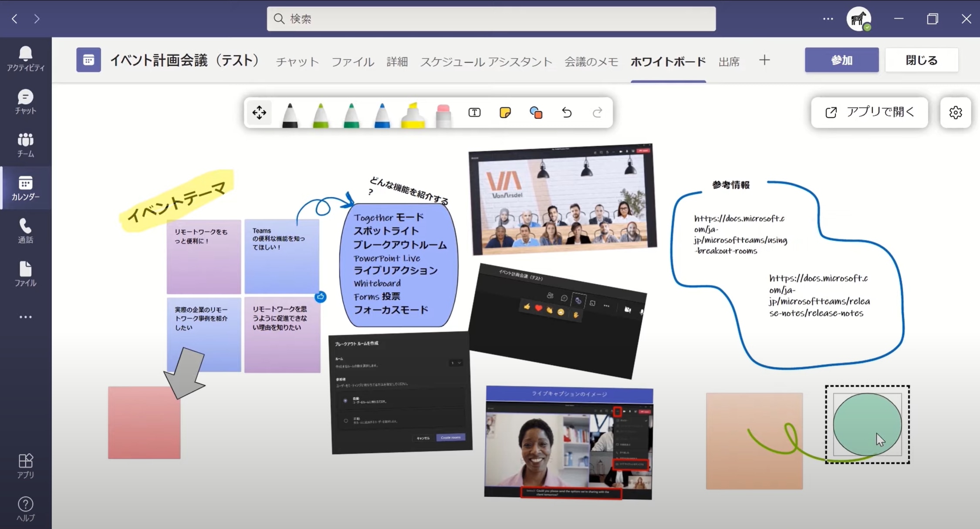Add a new tab with plus
This screenshot has width=980, height=529.
tap(764, 60)
